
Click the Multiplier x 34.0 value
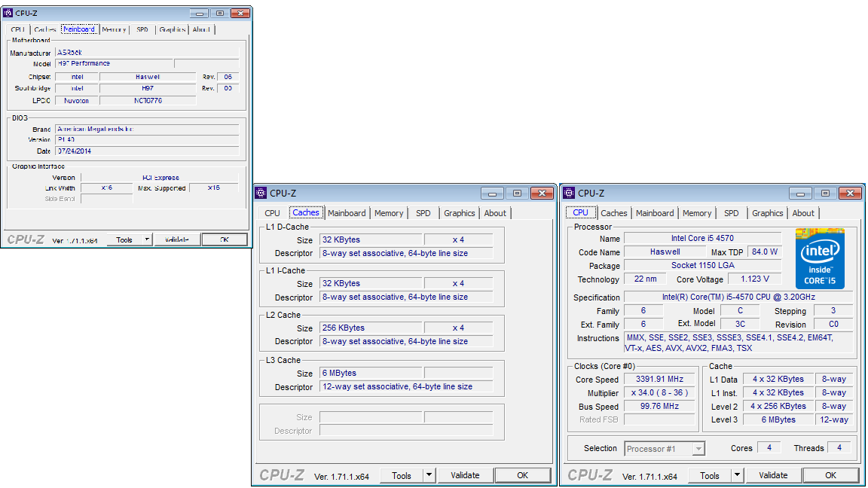659,393
